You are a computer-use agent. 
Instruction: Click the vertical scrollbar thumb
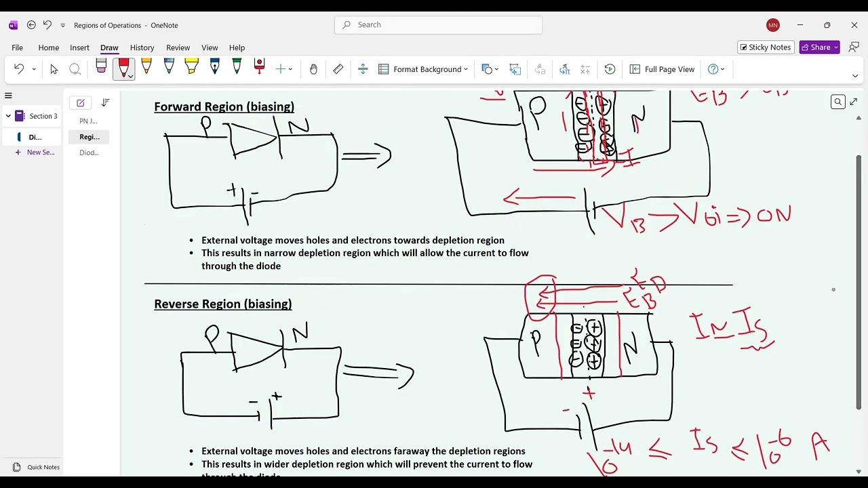[859, 282]
